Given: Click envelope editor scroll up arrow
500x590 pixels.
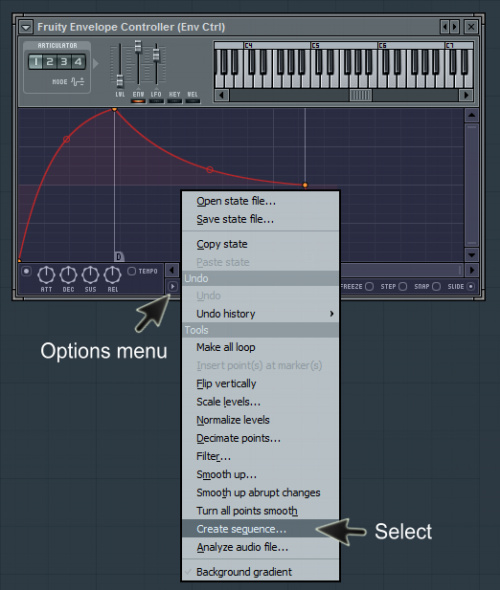Looking at the screenshot, I should (471, 115).
